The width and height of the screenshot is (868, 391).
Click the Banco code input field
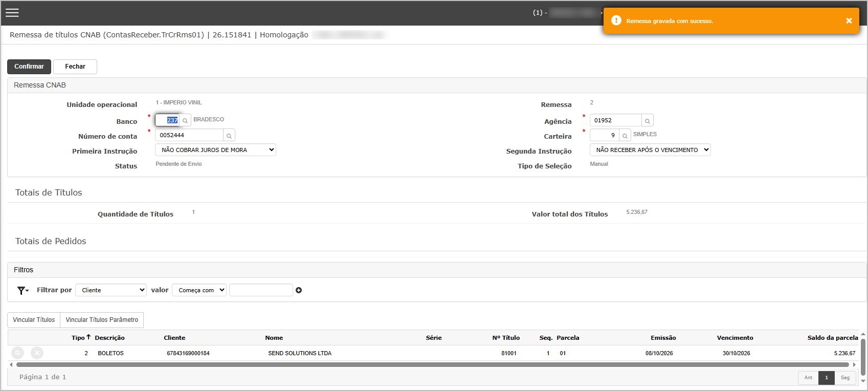(167, 120)
